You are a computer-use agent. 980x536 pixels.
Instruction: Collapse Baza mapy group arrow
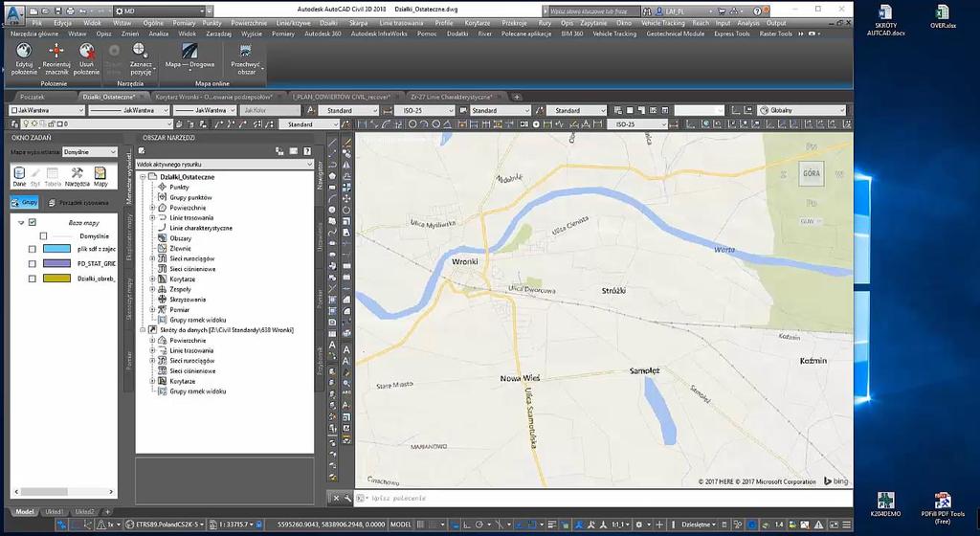point(21,222)
